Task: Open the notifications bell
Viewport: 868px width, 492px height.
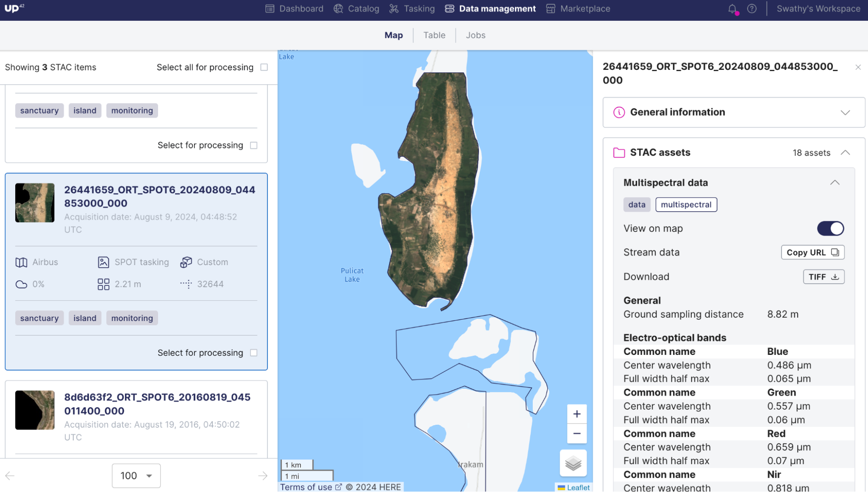Action: (x=733, y=9)
